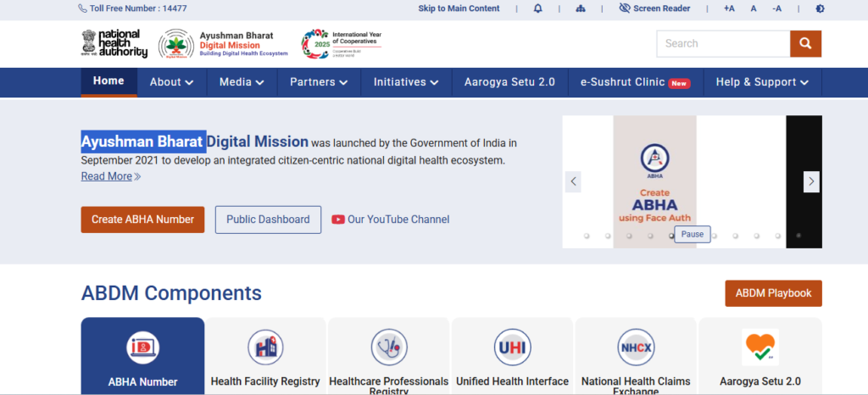Click Create ABHA Number button
The width and height of the screenshot is (868, 395).
(142, 220)
